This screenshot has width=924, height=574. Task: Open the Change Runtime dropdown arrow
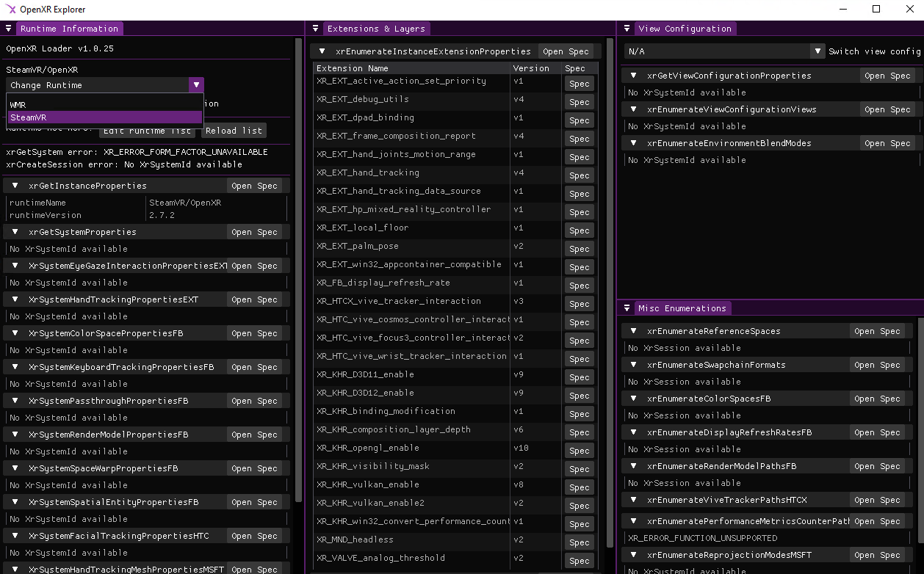click(x=196, y=85)
